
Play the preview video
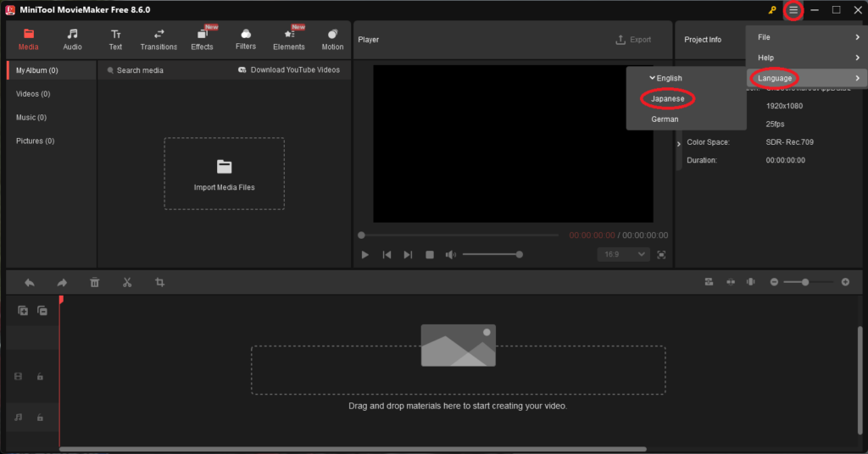click(364, 255)
